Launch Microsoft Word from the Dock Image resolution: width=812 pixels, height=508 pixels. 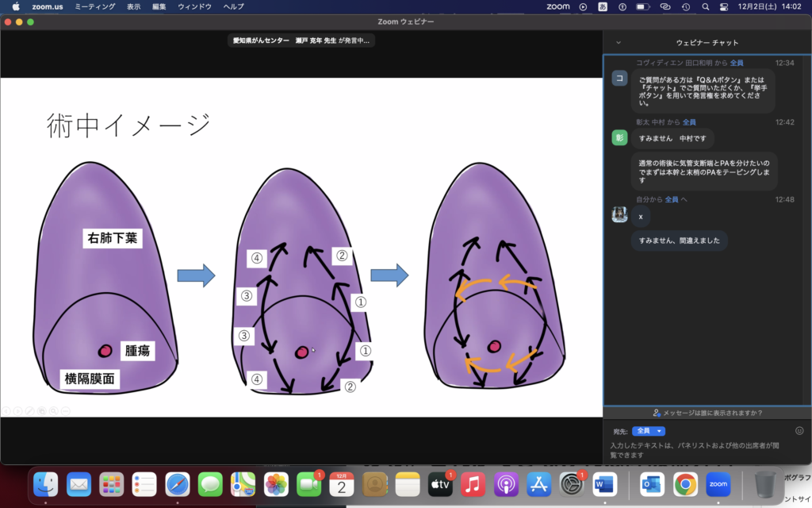604,483
